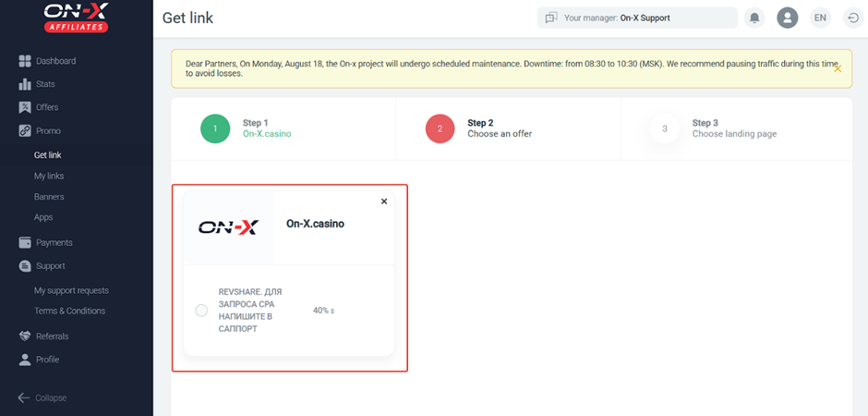Image resolution: width=868 pixels, height=416 pixels.
Task: Click the Stats bar chart icon
Action: tap(25, 84)
